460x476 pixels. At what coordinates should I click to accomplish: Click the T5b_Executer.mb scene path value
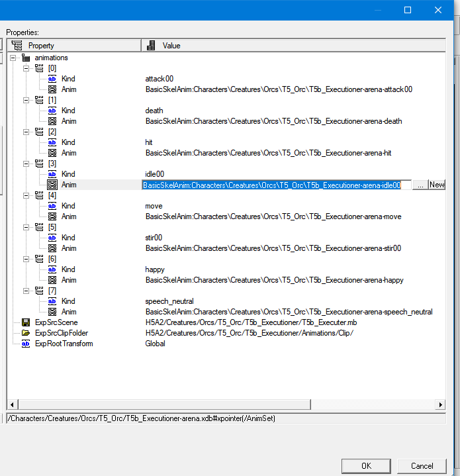[252, 322]
